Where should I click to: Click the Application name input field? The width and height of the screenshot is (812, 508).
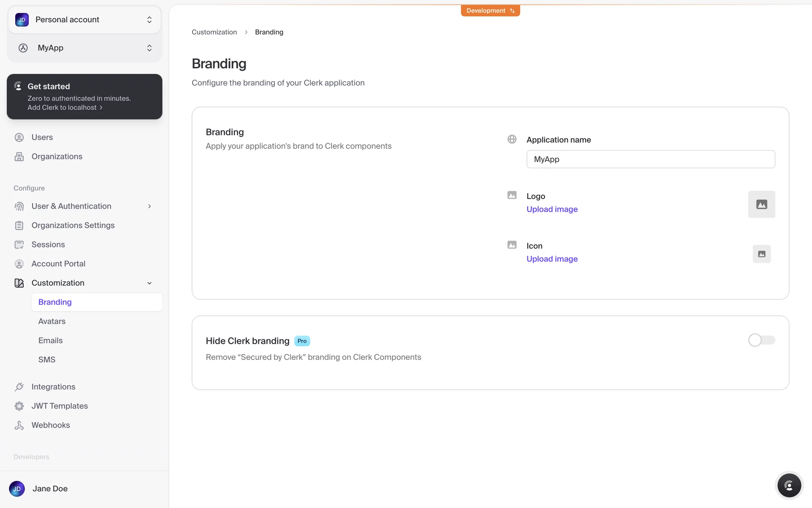coord(650,159)
